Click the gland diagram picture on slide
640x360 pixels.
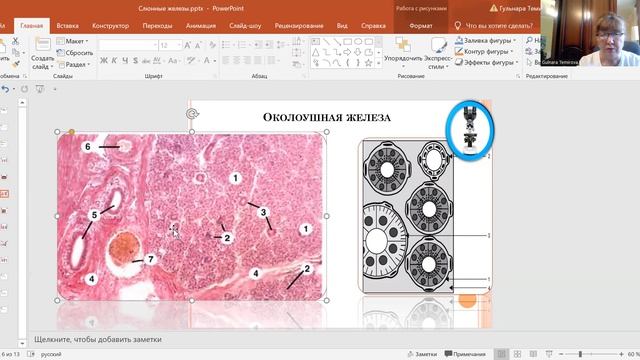tap(424, 216)
